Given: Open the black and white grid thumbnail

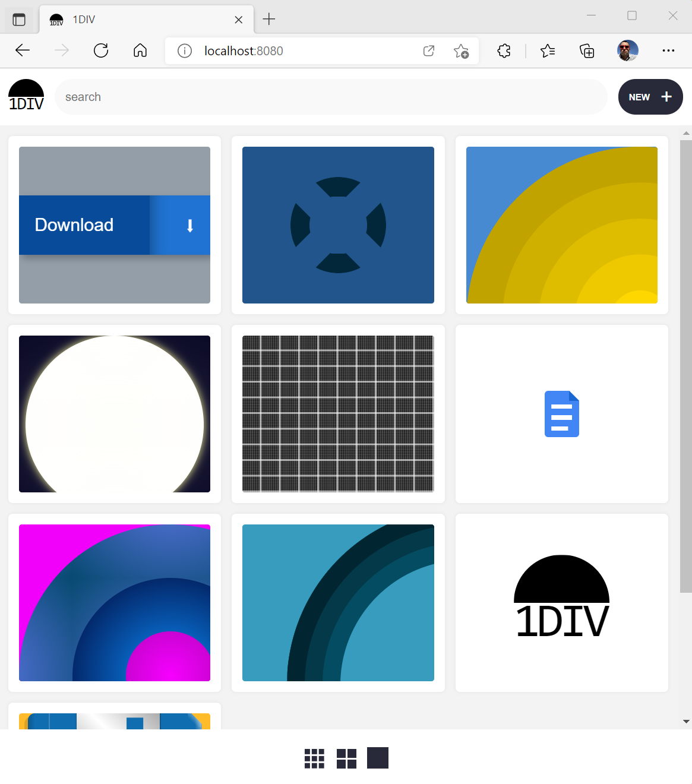Looking at the screenshot, I should [338, 414].
